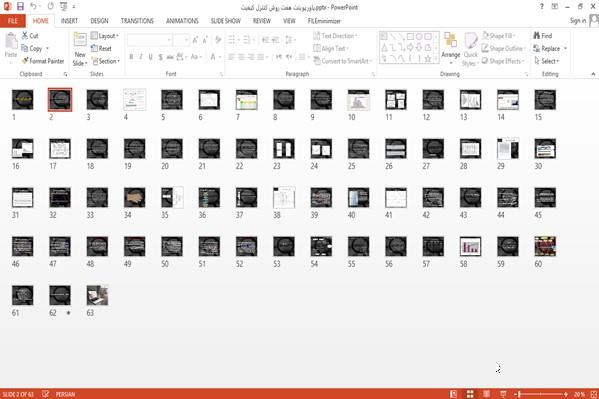
Task: Open the TRANSITIONS ribbon tab
Action: pyautogui.click(x=137, y=21)
